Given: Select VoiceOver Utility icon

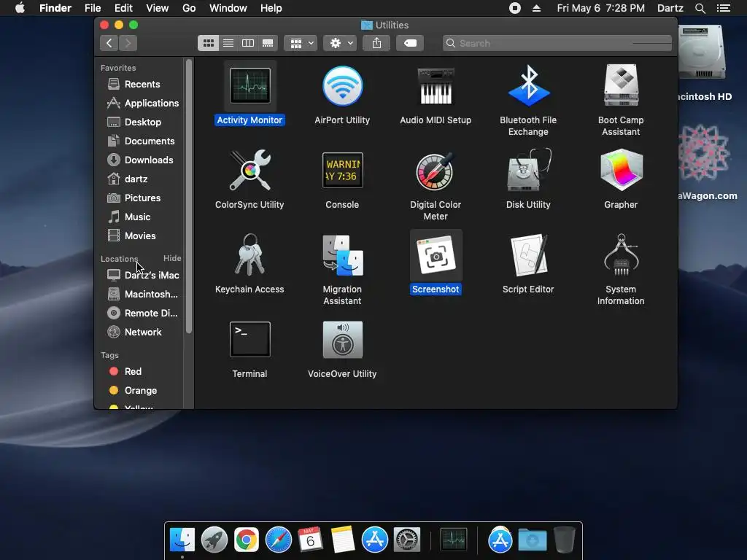Looking at the screenshot, I should pyautogui.click(x=343, y=340).
